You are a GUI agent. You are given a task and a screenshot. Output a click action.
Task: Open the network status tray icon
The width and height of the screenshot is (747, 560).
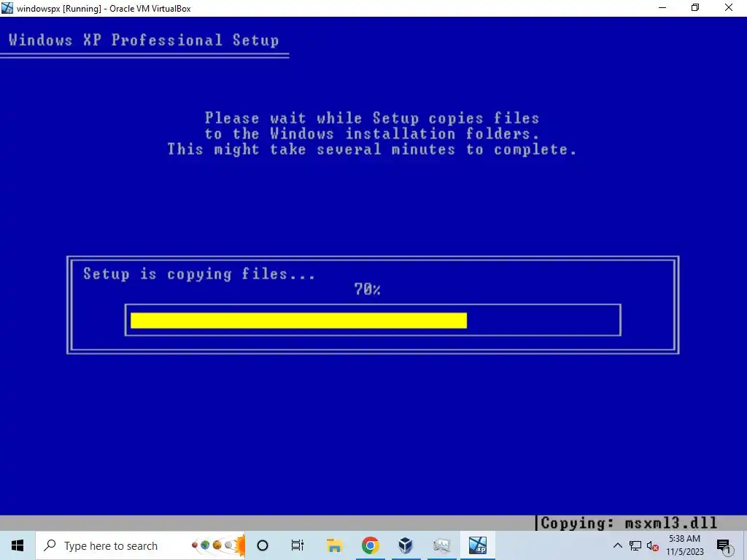pyautogui.click(x=635, y=545)
